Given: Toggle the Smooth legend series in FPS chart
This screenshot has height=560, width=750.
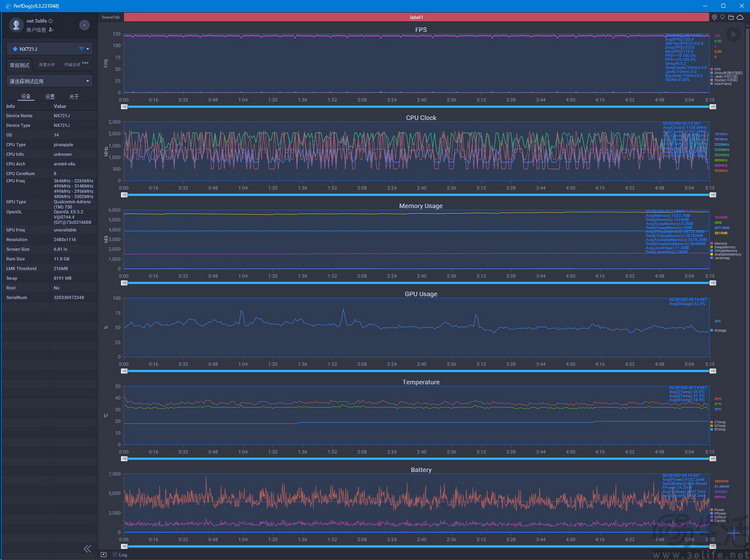Looking at the screenshot, I should (x=727, y=73).
